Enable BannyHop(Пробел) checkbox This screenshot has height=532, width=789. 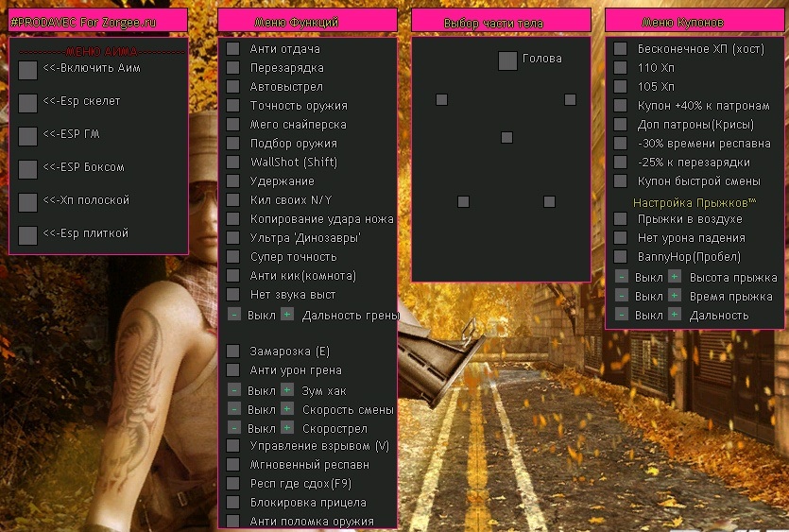pyautogui.click(x=621, y=257)
